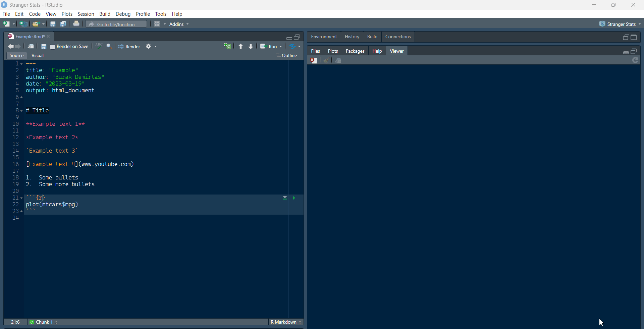
Task: Click the workspace panes layout icon
Action: tap(157, 24)
